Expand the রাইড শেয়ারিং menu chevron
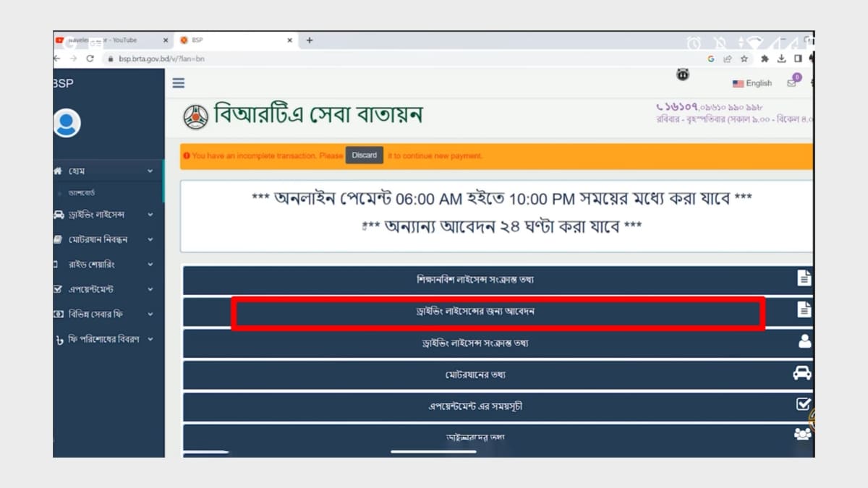 pyautogui.click(x=150, y=265)
